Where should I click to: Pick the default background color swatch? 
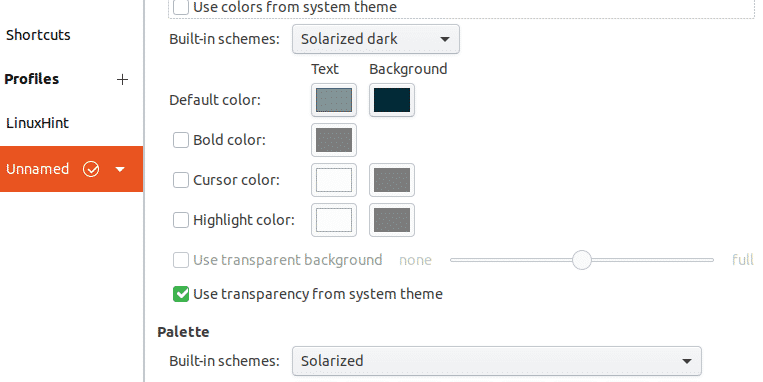[x=392, y=100]
